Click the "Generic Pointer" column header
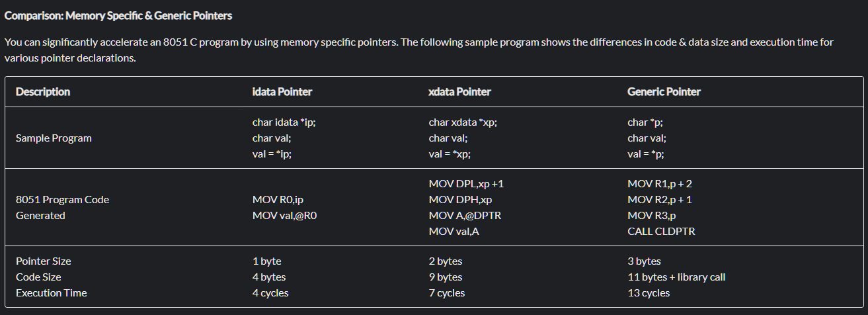Image resolution: width=868 pixels, height=315 pixels. tap(664, 92)
